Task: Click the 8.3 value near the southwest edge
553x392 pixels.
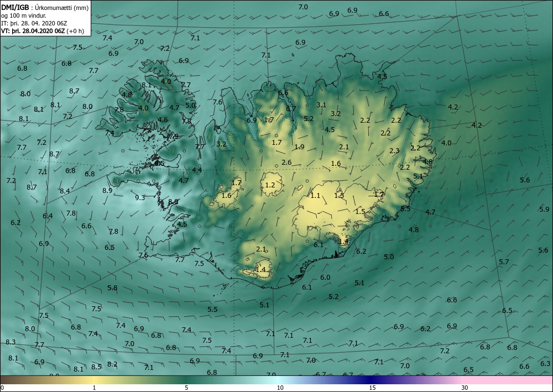Action: click(x=11, y=342)
